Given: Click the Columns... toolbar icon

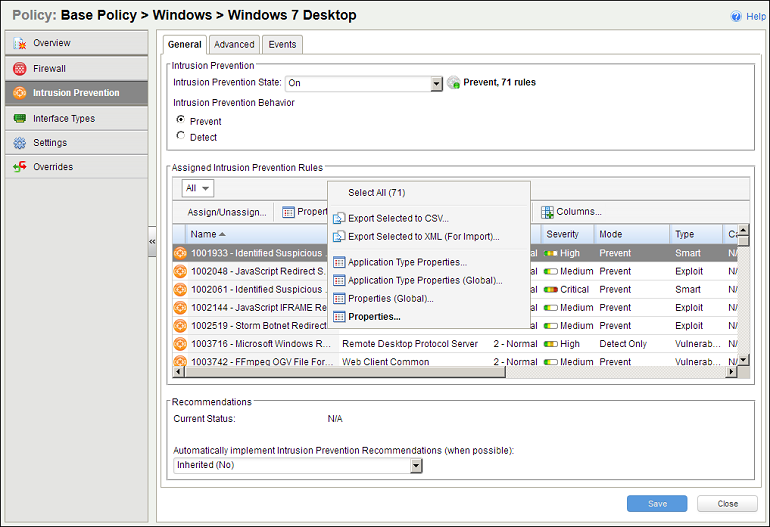Looking at the screenshot, I should click(547, 212).
